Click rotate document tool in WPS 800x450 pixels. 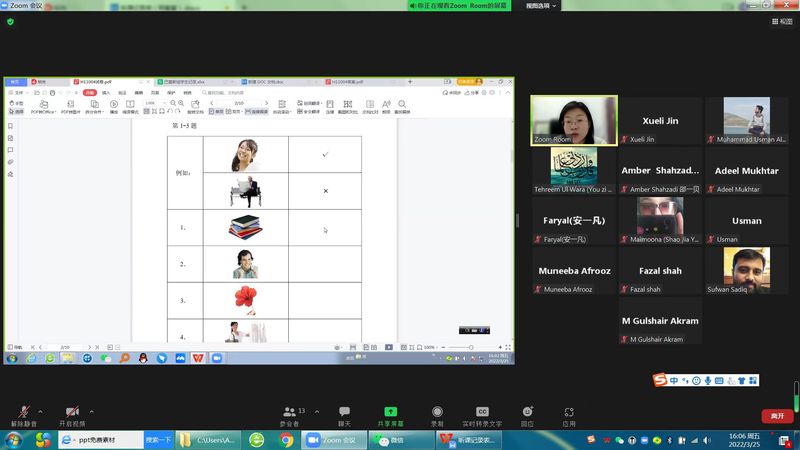point(195,107)
